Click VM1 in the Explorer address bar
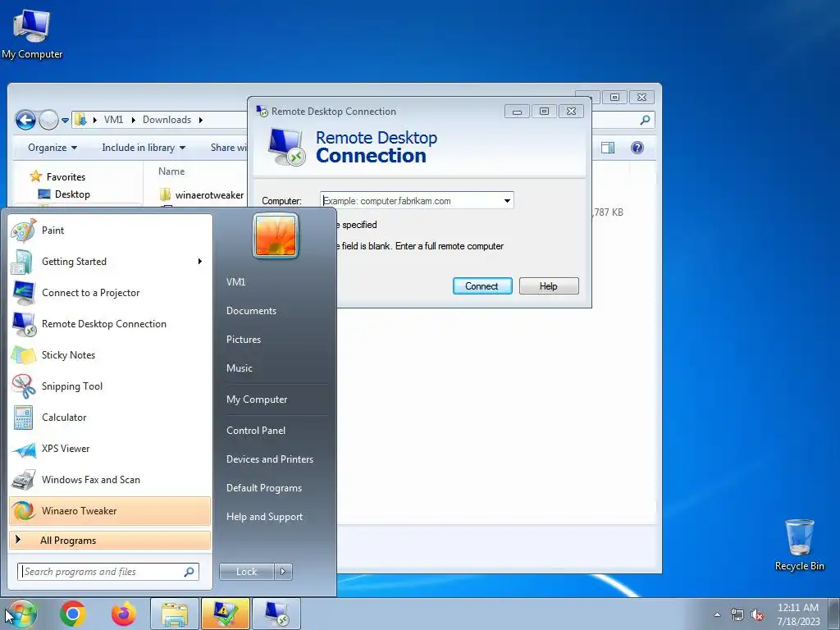 click(x=113, y=120)
